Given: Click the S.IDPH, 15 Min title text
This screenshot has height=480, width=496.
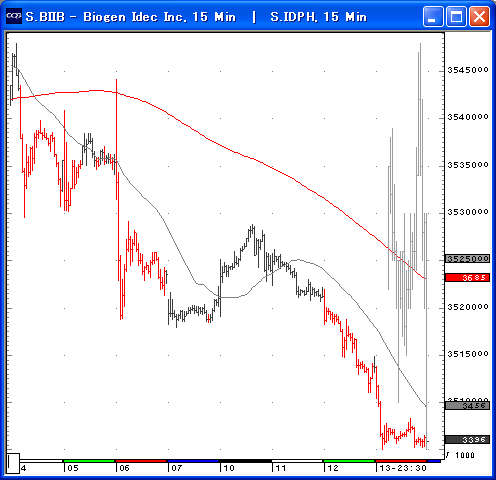Looking at the screenshot, I should point(318,17).
